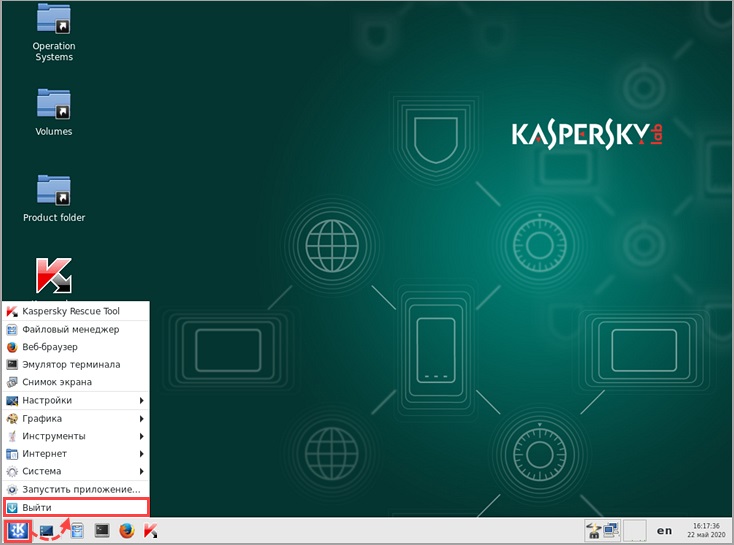This screenshot has width=734, height=545.
Task: Click the show desktop icon in taskbar
Action: [47, 530]
